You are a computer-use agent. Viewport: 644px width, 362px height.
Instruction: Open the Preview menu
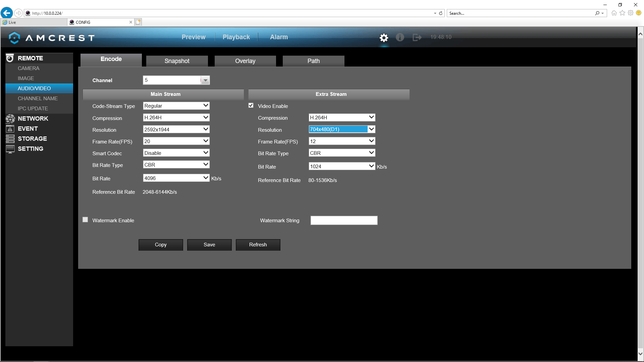(194, 37)
